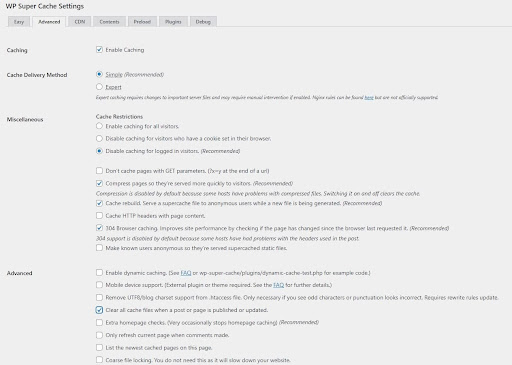Switch to the Debug tab

click(203, 22)
